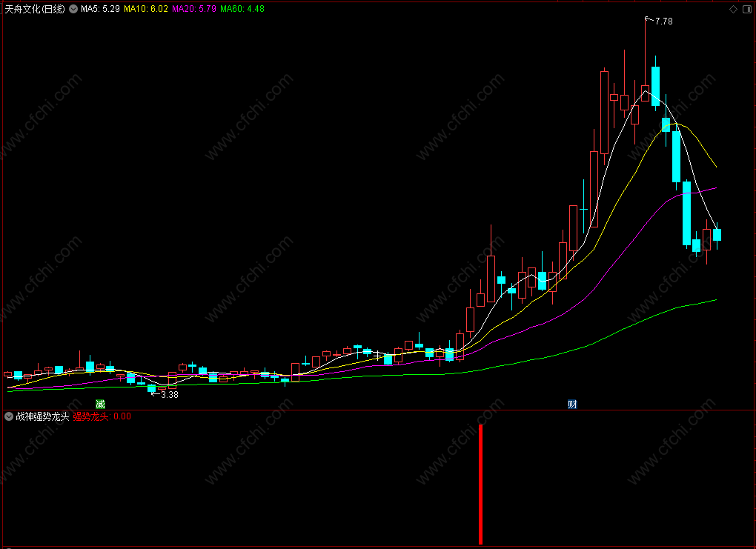The width and height of the screenshot is (756, 549).
Task: Click the diamond icon in top-right corner
Action: 733,9
